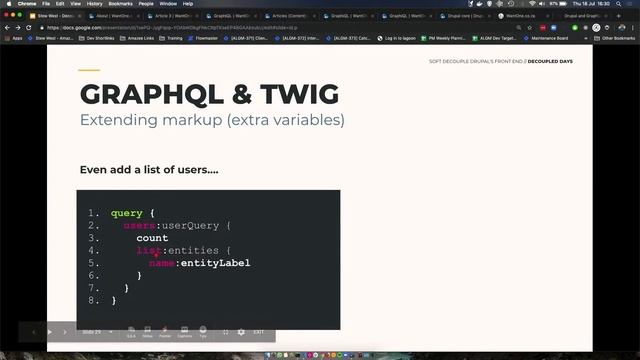Image resolution: width=640 pixels, height=360 pixels.
Task: Exit the slideshow with EXIT button
Action: (x=258, y=332)
